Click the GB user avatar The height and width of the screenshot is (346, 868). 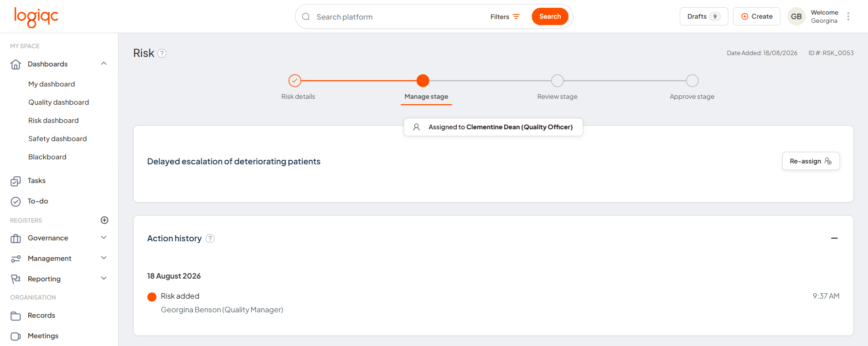tap(796, 16)
